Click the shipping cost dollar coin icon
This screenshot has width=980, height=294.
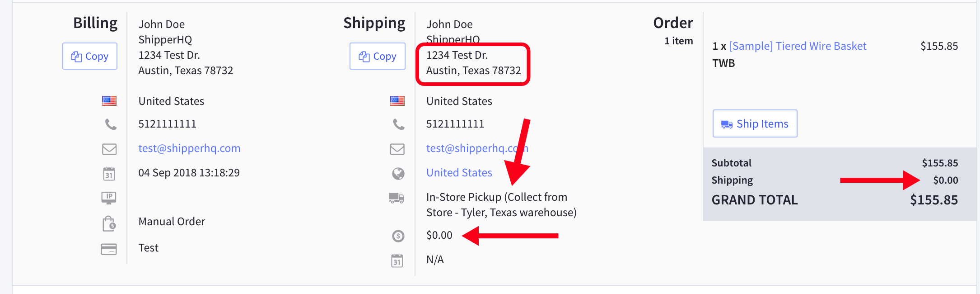point(398,236)
